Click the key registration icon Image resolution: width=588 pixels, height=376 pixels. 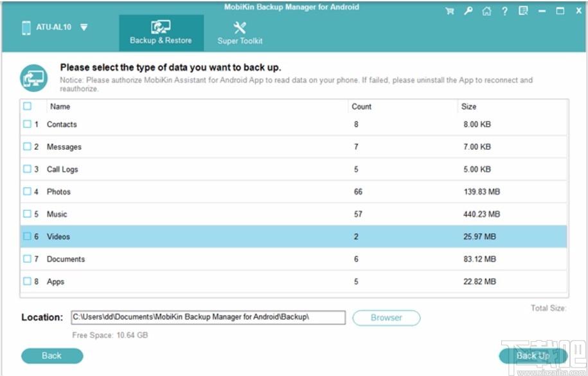[468, 11]
